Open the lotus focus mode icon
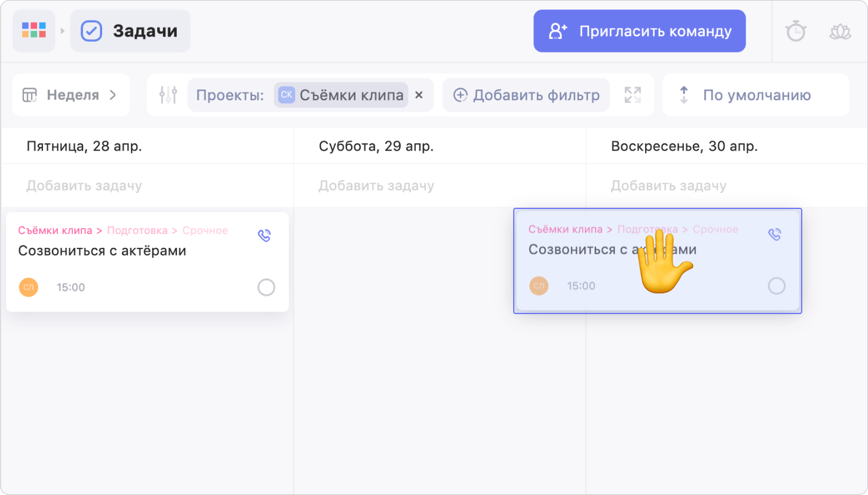868x495 pixels. [840, 32]
